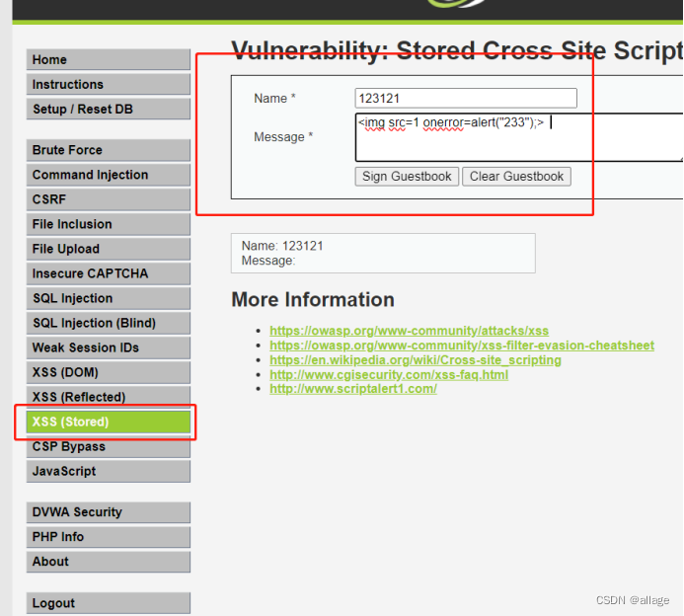Open the Command Injection module
The image size is (684, 616).
109,175
